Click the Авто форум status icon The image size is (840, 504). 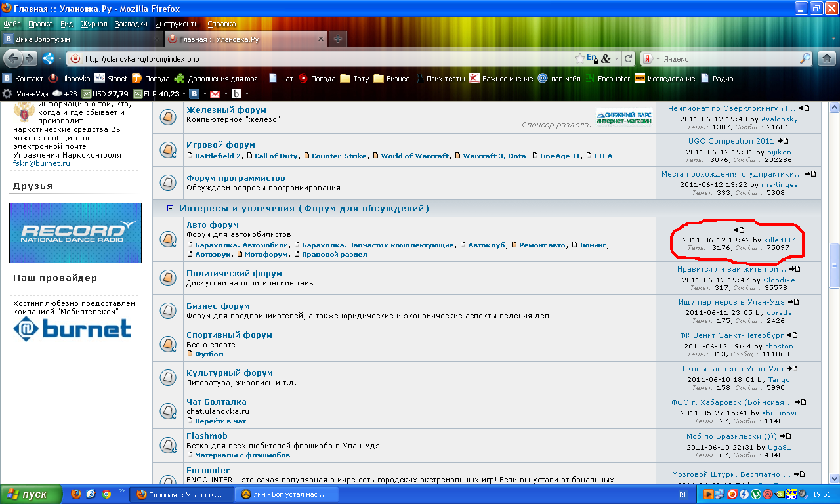[168, 240]
